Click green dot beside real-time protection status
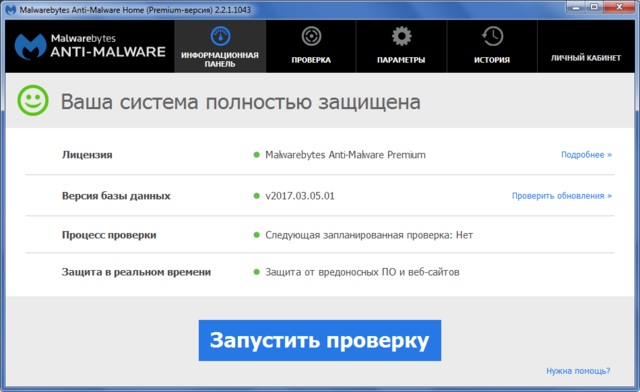Image resolution: width=640 pixels, height=392 pixels. [x=256, y=272]
